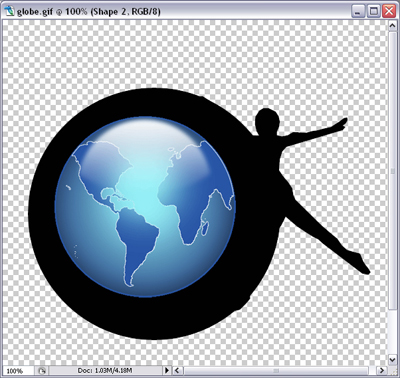Maximize the globe.gif document window
Image resolution: width=400 pixels, height=378 pixels.
[374, 12]
